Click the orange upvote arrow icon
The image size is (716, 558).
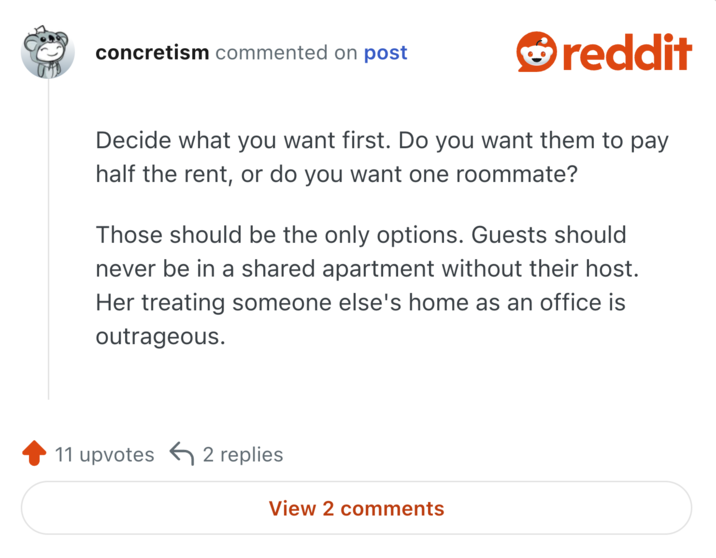(x=34, y=455)
